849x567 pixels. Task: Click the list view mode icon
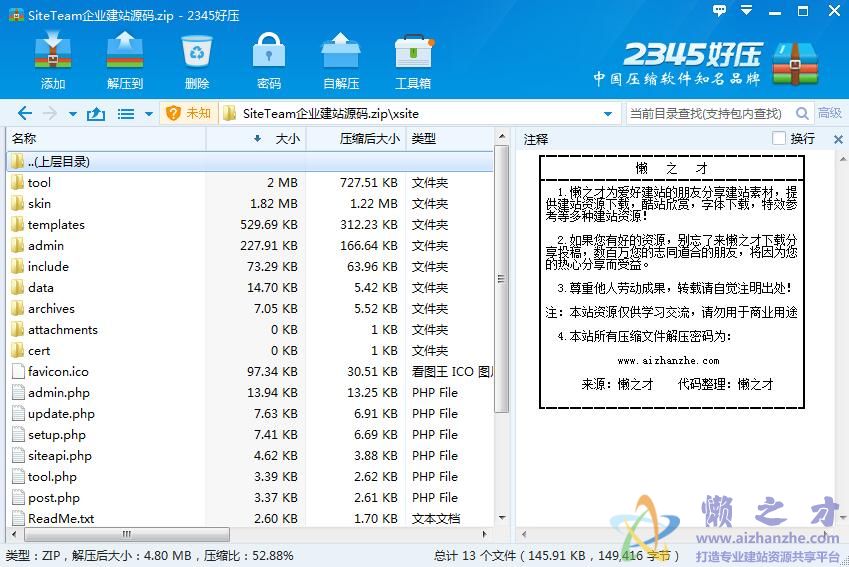(x=126, y=114)
